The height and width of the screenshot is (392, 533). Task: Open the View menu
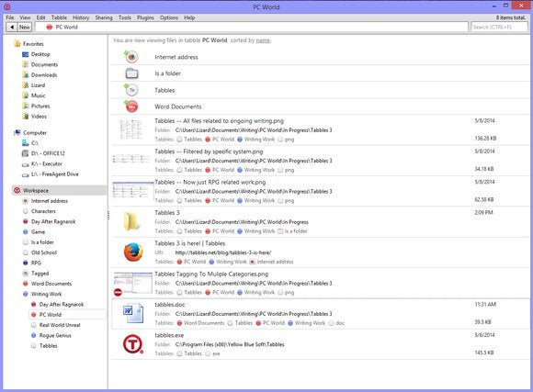25,17
